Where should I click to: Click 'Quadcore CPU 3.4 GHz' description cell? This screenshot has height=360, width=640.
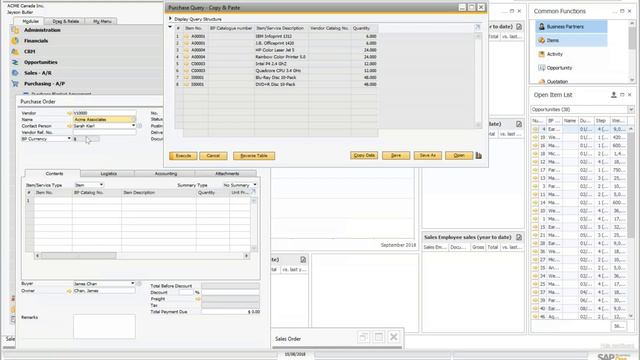click(281, 71)
